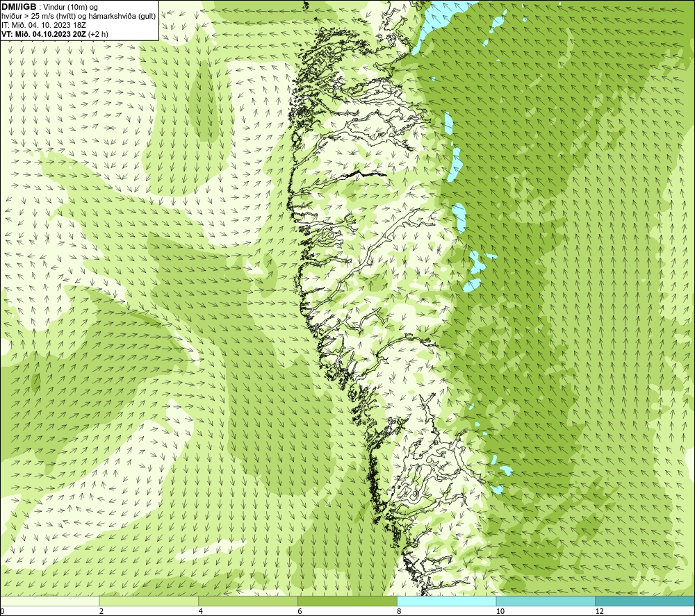Click the 0–2 m/s pale cream legend swatch

pyautogui.click(x=49, y=601)
